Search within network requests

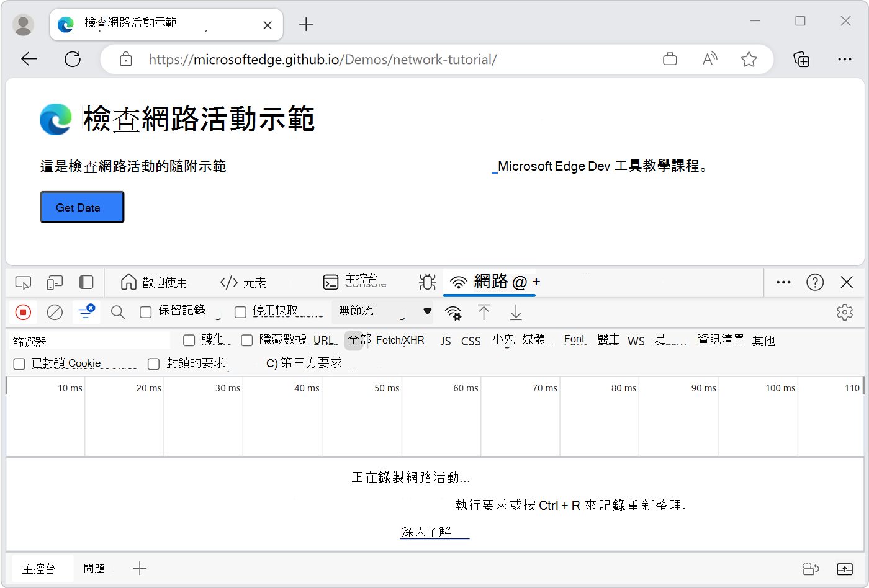[x=117, y=312]
